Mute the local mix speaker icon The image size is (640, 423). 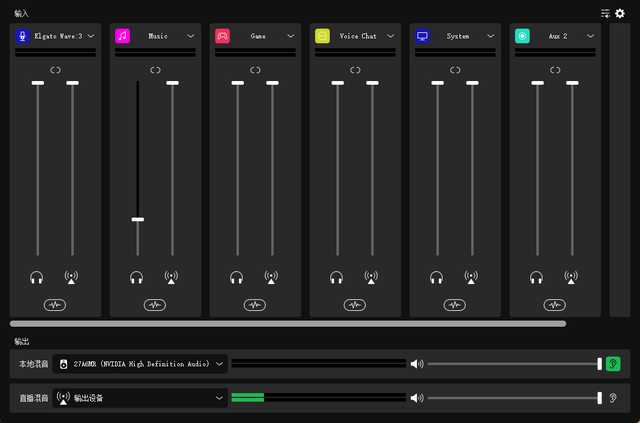tap(417, 364)
